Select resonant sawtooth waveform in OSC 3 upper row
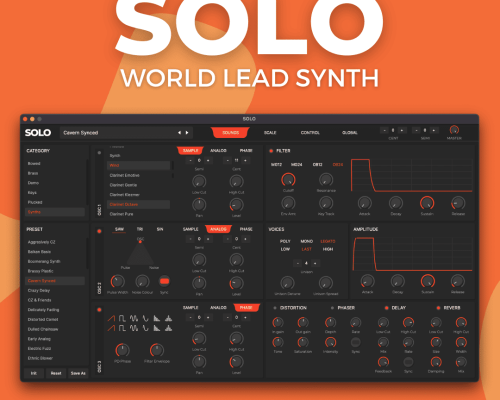The image size is (500, 400). coord(157,318)
